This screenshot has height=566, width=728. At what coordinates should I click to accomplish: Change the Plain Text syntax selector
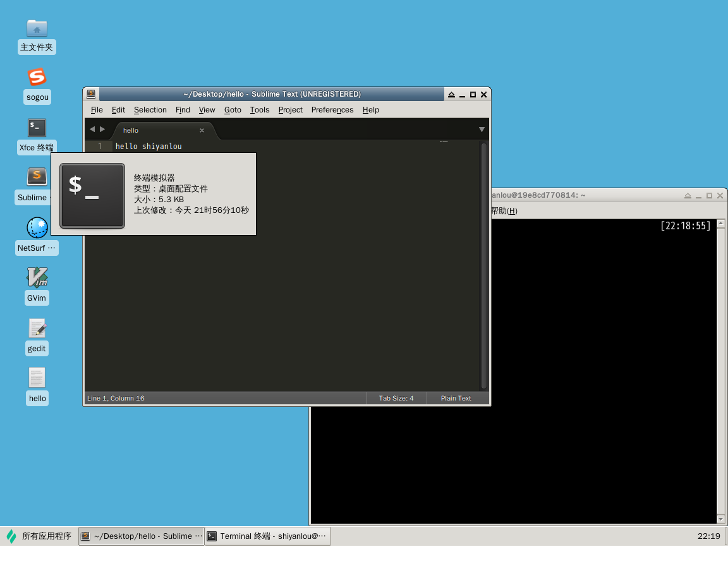click(x=456, y=399)
